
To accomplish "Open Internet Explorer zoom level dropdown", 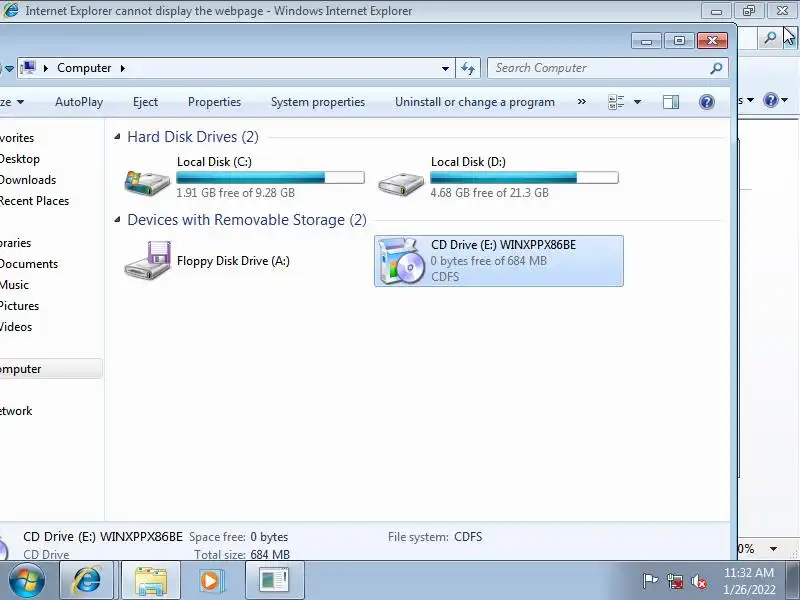I will (773, 549).
